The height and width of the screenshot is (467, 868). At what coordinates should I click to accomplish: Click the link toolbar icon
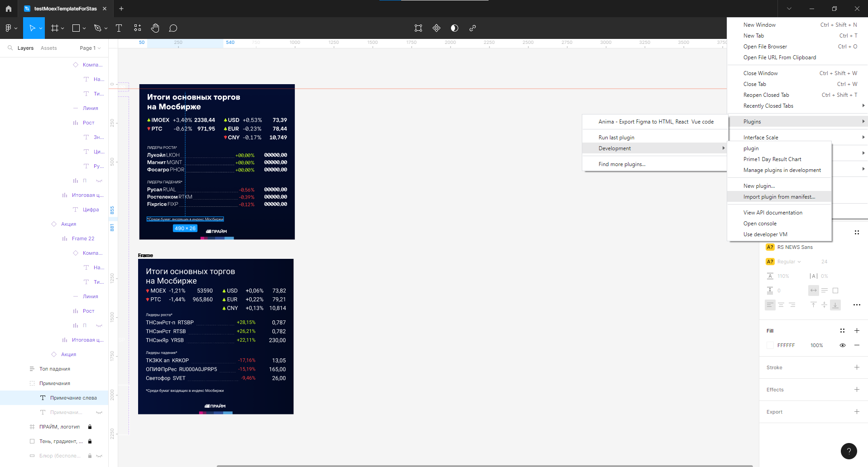pyautogui.click(x=473, y=28)
